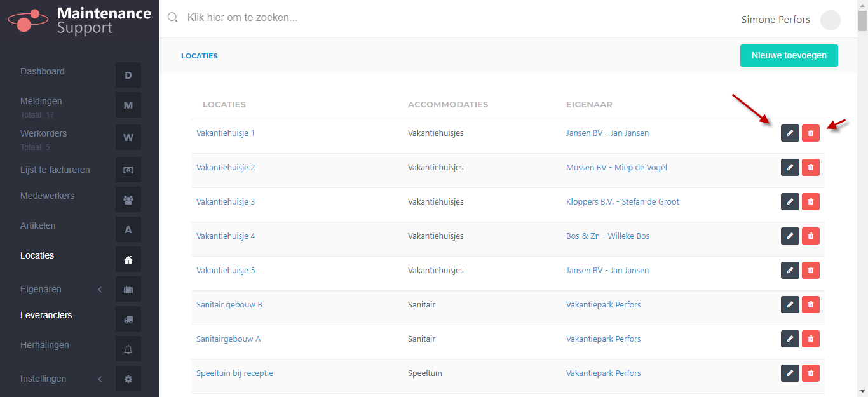Delete Sanitairgebouw A with trash icon
Screen dimensions: 868x397
(811, 339)
